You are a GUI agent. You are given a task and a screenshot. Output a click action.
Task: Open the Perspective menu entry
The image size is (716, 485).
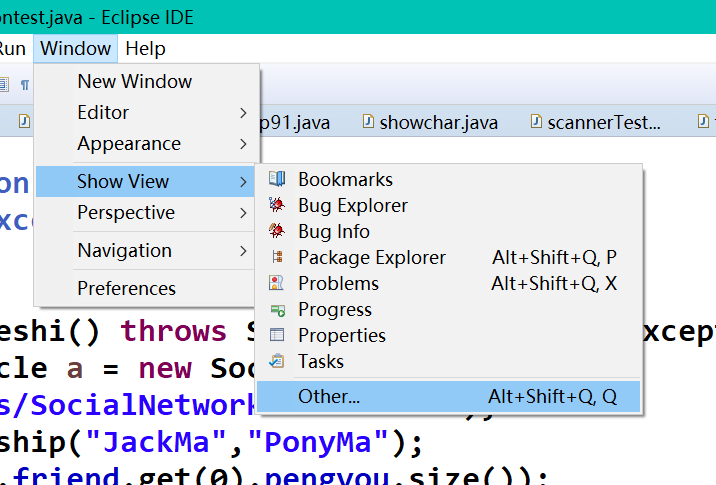145,213
